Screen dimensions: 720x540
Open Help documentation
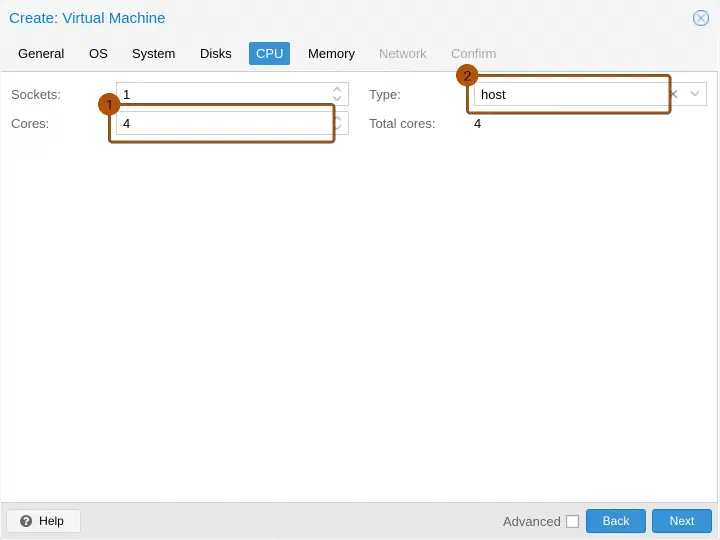tap(43, 521)
